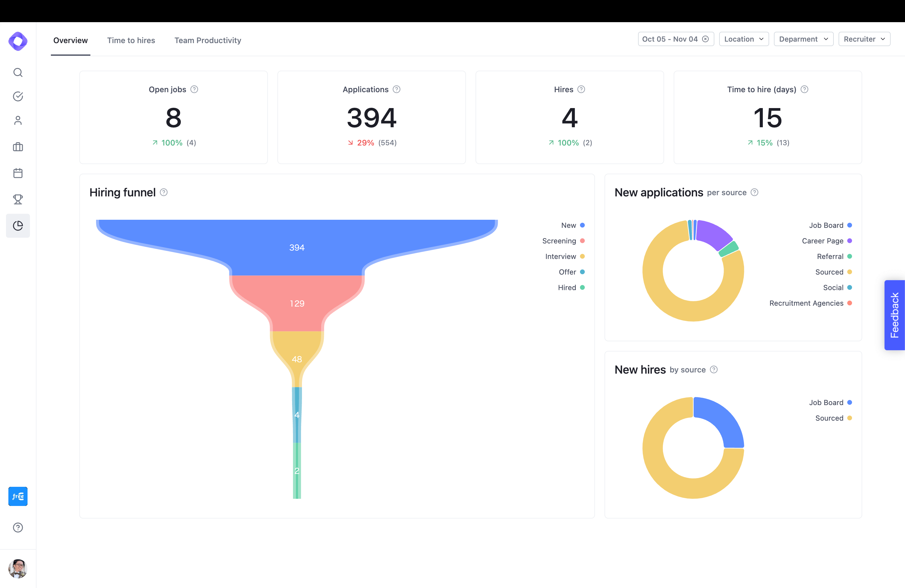Click the Hiring funnel info icon
The height and width of the screenshot is (588, 905).
(163, 193)
